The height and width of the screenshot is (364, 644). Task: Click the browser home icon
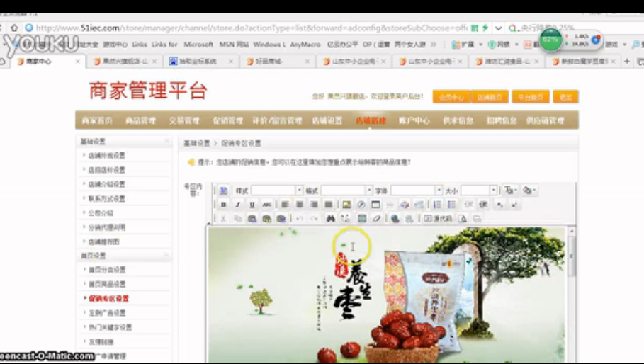click(14, 28)
